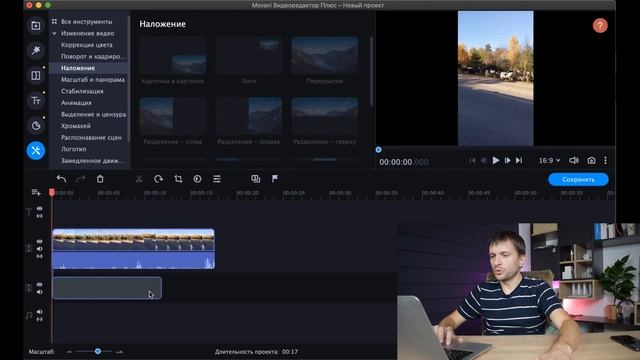Zoom in timeline with the plus icon
This screenshot has width=640, height=360.
(119, 351)
